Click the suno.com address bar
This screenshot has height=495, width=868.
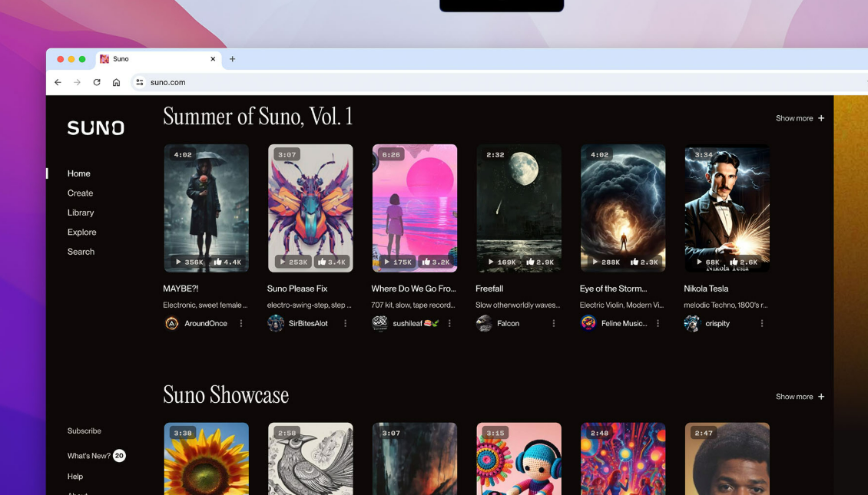[x=499, y=82]
